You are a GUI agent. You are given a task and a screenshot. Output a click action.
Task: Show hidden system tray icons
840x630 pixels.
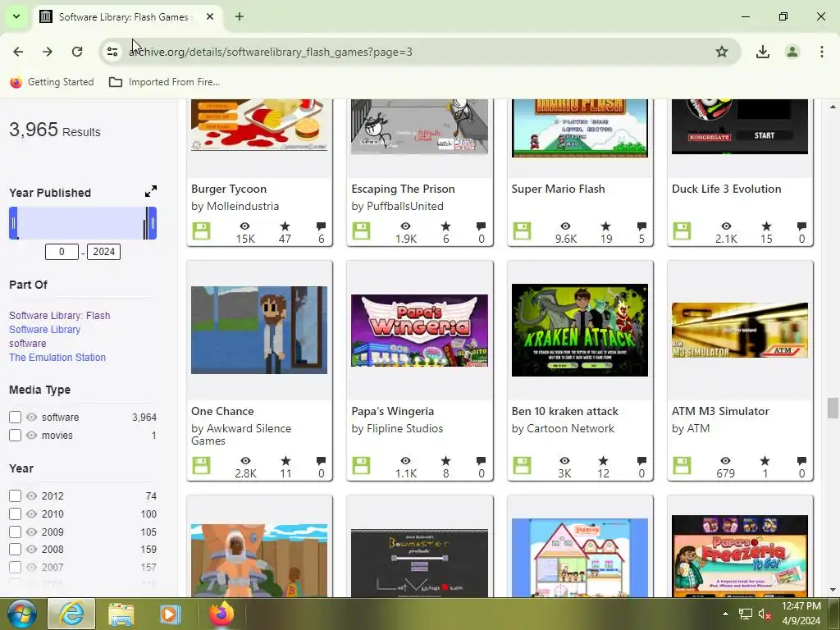(725, 614)
